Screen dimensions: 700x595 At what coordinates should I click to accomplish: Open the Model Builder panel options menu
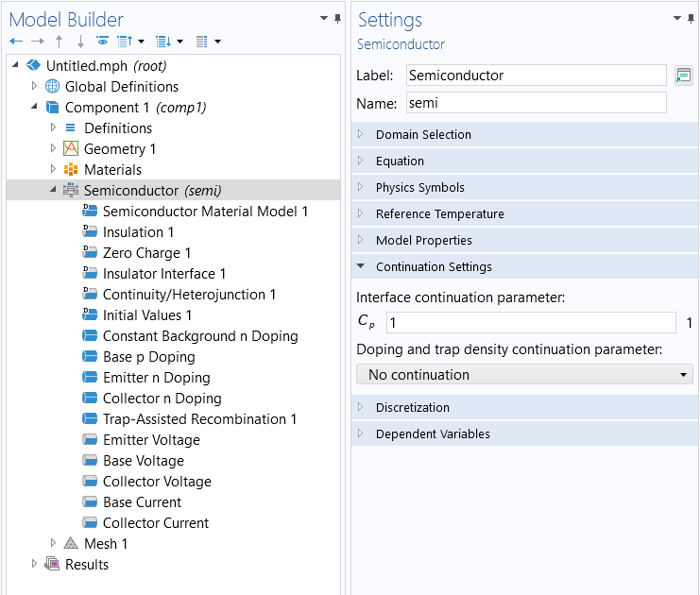pyautogui.click(x=324, y=18)
